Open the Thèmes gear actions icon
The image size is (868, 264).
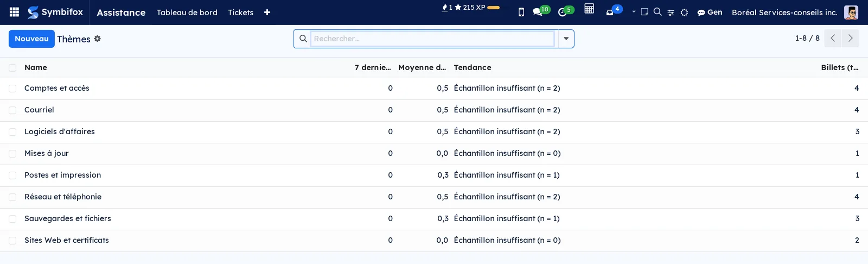[x=98, y=39]
